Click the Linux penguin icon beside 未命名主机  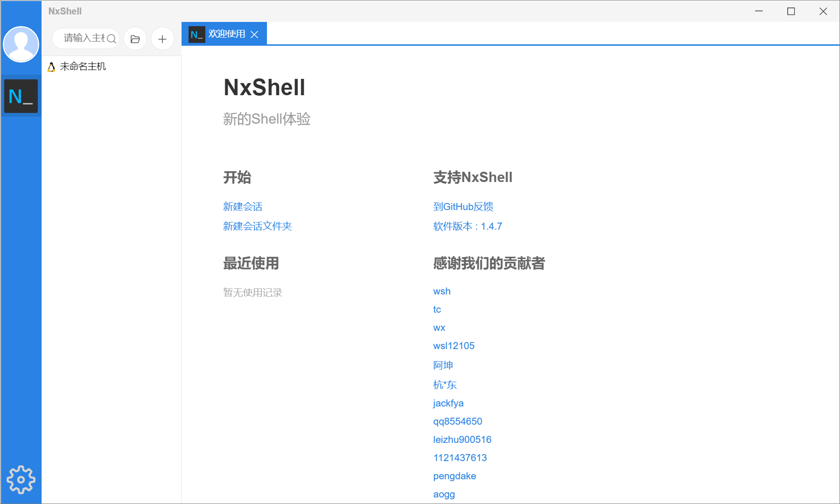pyautogui.click(x=51, y=67)
